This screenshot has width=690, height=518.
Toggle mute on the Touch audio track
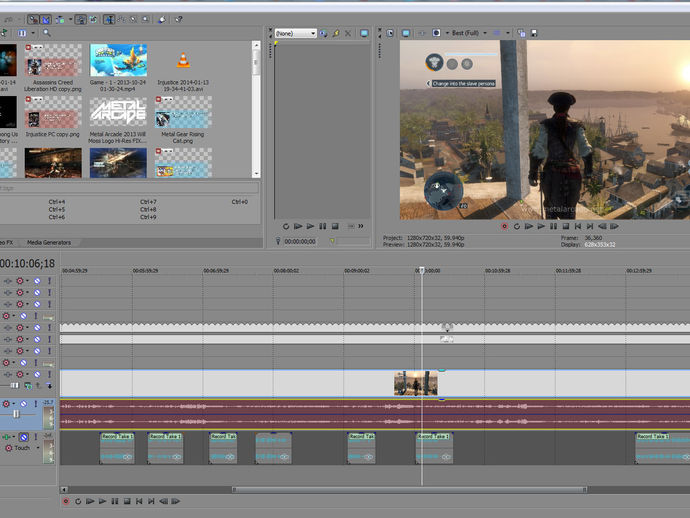point(24,437)
